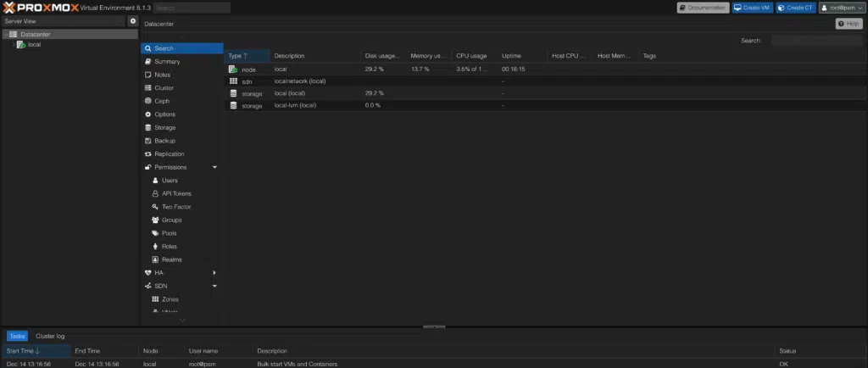
Task: Click the Create CT button
Action: tap(795, 8)
